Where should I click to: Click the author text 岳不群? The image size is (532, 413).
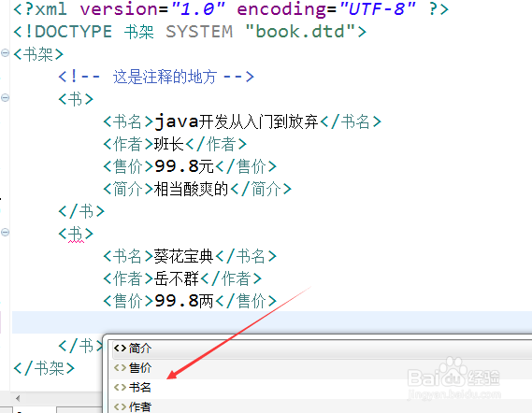click(177, 278)
